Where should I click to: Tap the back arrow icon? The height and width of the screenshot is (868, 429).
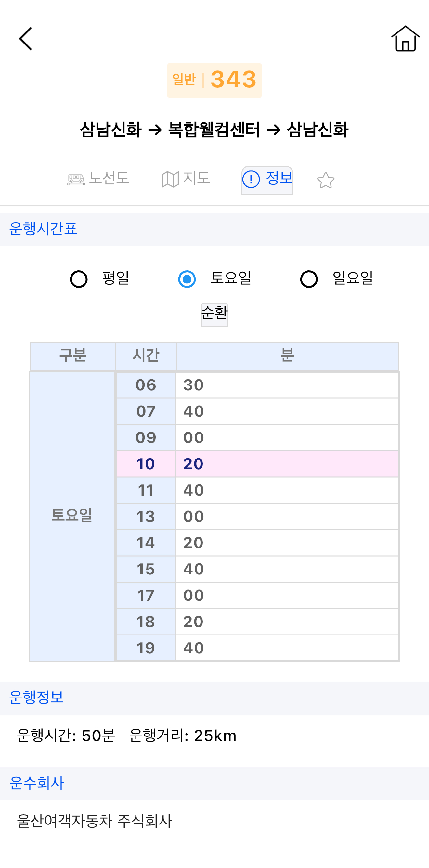tap(26, 39)
